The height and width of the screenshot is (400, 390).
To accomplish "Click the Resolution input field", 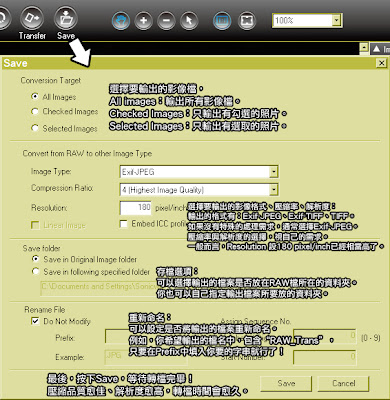I will (136, 208).
